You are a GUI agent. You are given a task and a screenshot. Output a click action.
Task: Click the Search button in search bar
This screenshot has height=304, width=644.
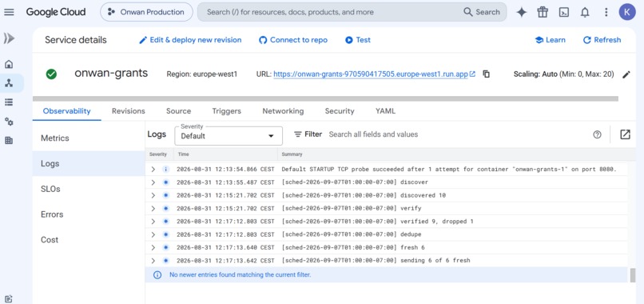tap(482, 12)
